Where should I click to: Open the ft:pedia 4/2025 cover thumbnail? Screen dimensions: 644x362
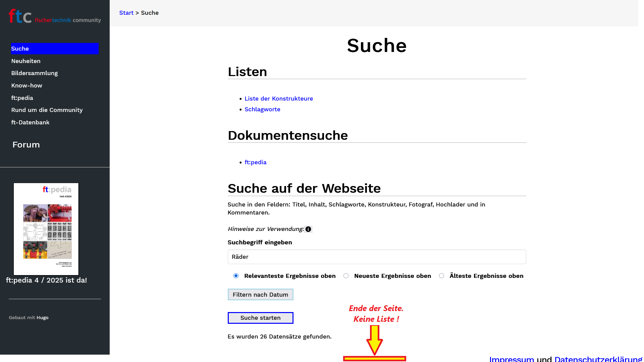pyautogui.click(x=46, y=229)
